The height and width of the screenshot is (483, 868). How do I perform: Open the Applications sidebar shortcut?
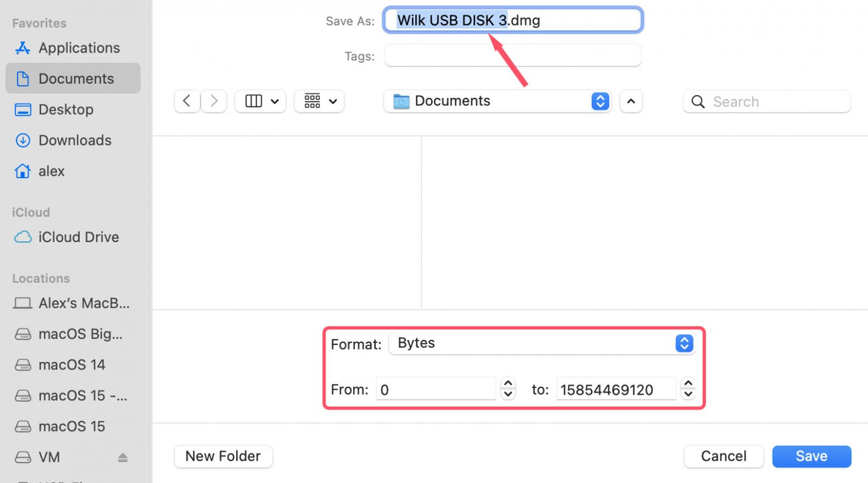point(79,48)
